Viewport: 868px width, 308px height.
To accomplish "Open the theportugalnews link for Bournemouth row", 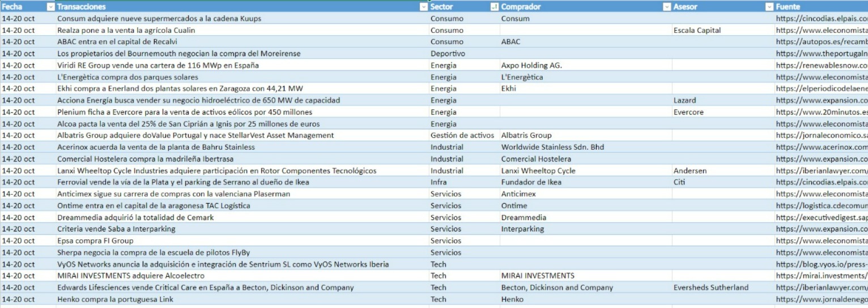I will click(822, 53).
